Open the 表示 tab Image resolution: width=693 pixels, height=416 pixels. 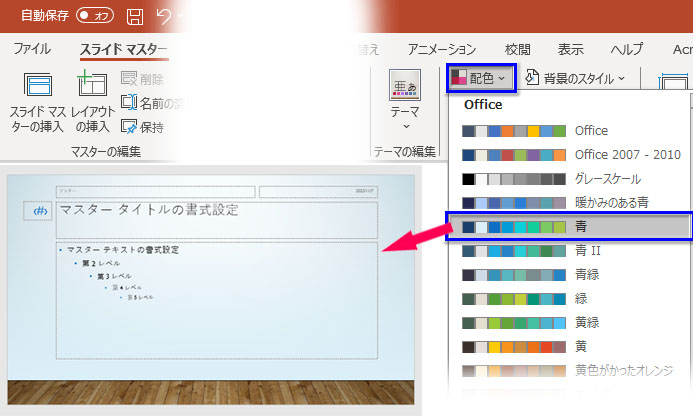570,49
